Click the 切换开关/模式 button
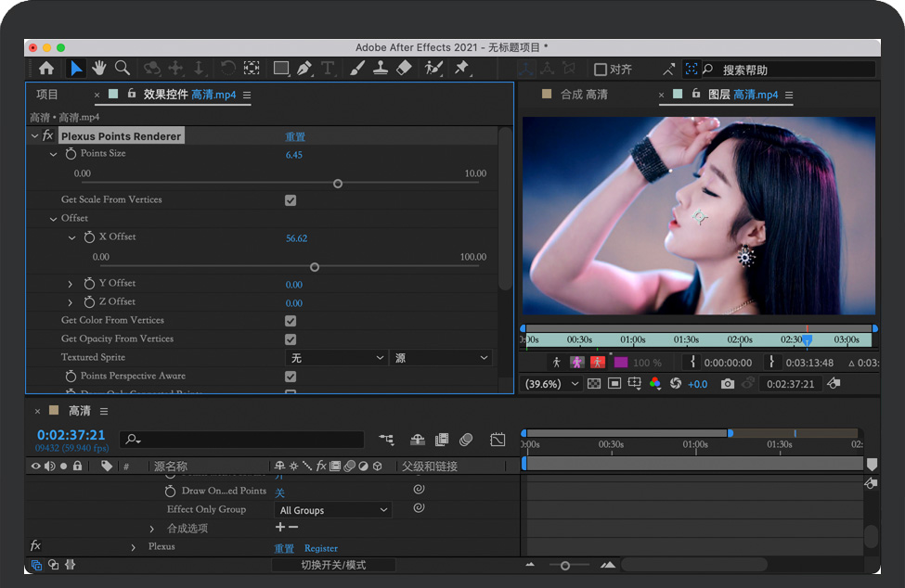The height and width of the screenshot is (588, 905). coord(333,565)
